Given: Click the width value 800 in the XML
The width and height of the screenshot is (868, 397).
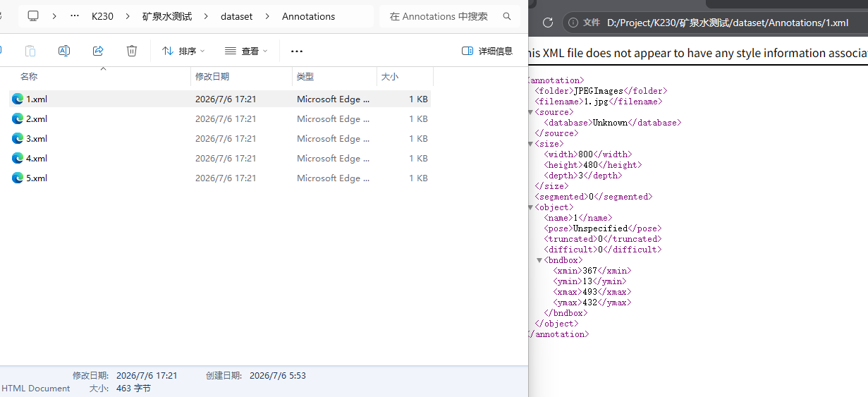Looking at the screenshot, I should point(586,154).
